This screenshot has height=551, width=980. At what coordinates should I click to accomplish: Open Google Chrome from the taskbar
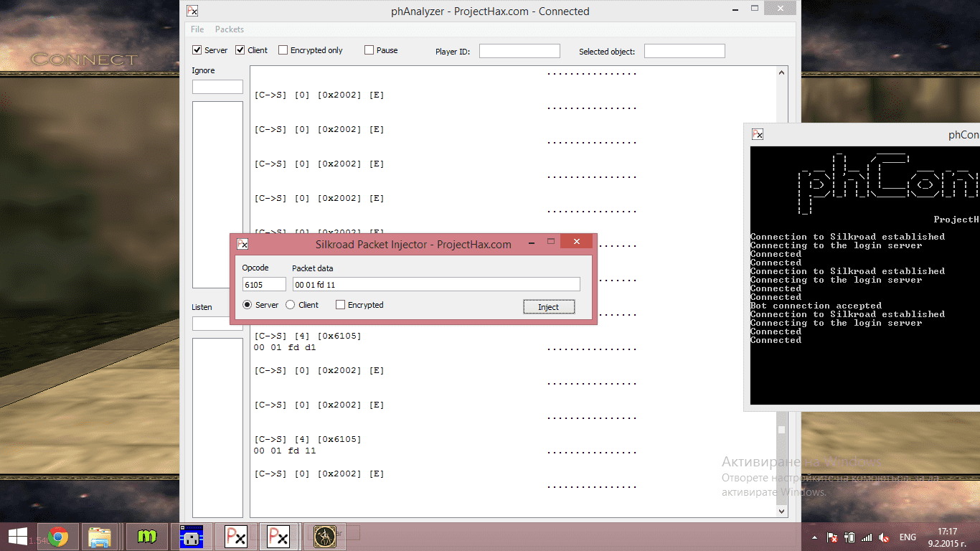pos(58,537)
